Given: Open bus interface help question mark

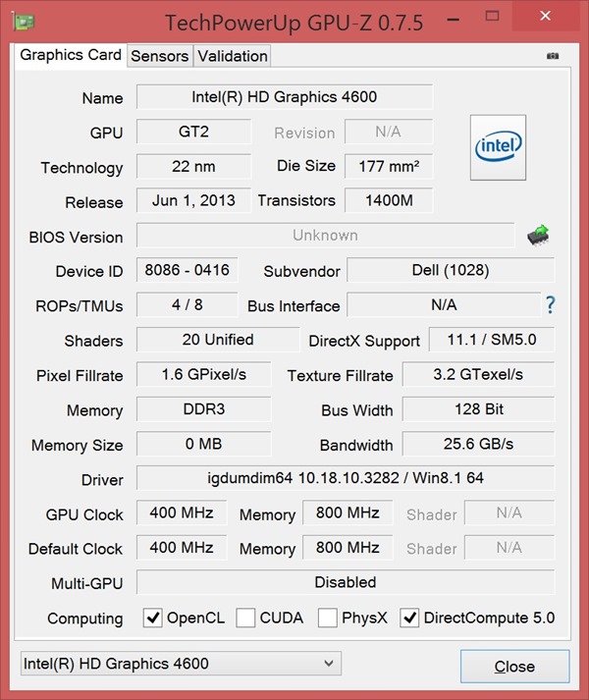Looking at the screenshot, I should (x=550, y=305).
